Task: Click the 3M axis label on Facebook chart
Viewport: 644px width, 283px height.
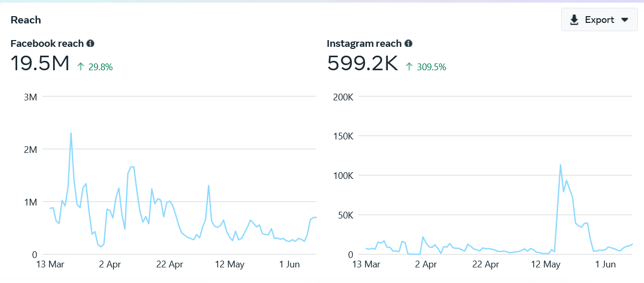Action: (30, 96)
